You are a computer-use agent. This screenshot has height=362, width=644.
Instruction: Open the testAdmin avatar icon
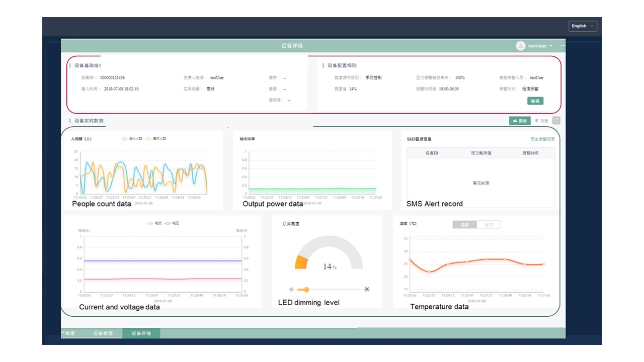click(x=520, y=45)
